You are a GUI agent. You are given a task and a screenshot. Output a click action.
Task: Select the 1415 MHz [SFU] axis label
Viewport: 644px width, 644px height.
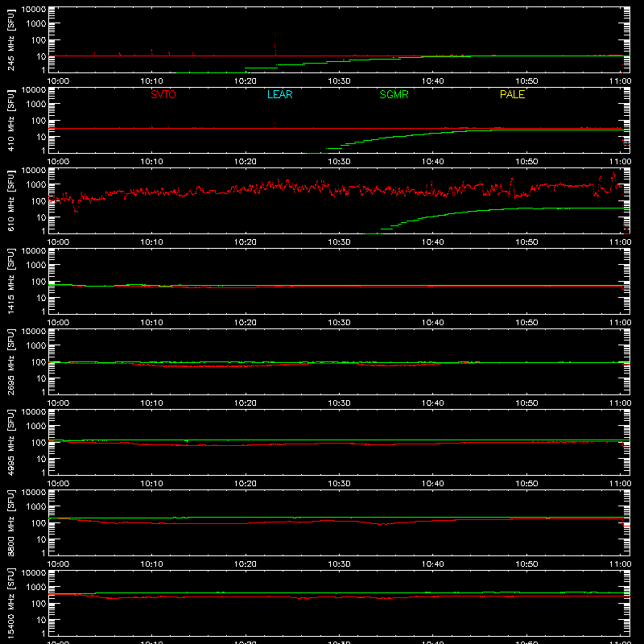point(10,281)
